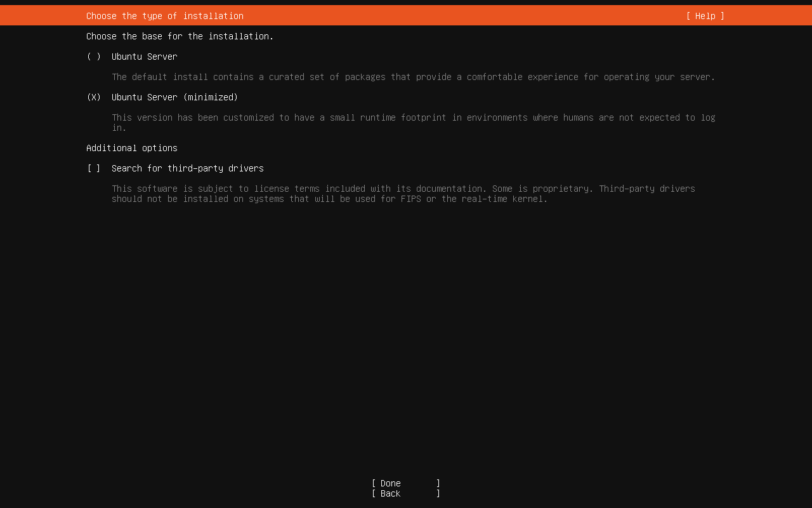This screenshot has height=508, width=812.
Task: Click the Additional options heading
Action: pyautogui.click(x=131, y=148)
